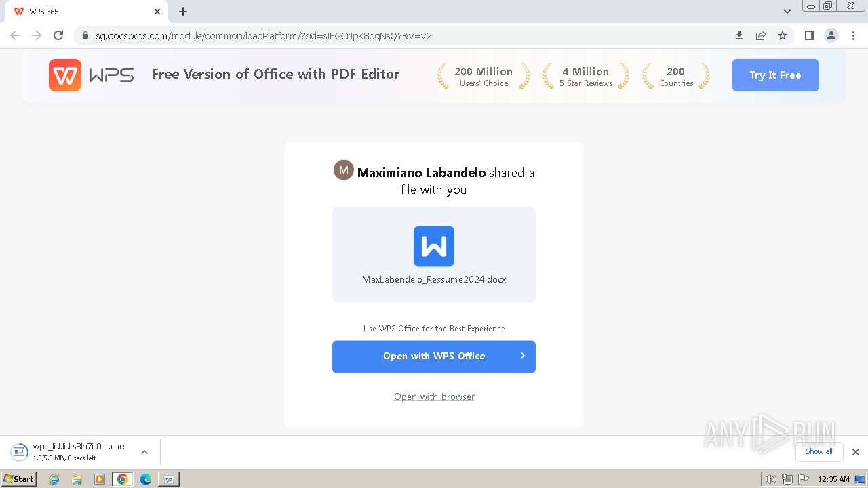Launch Internet Explorer from the taskbar
This screenshot has width=868, height=488.
54,479
